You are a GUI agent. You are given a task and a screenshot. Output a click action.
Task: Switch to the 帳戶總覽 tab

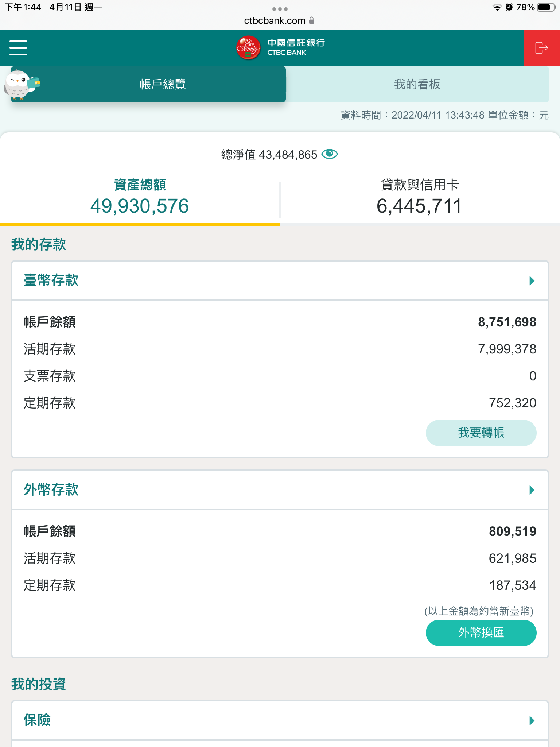coord(163,84)
